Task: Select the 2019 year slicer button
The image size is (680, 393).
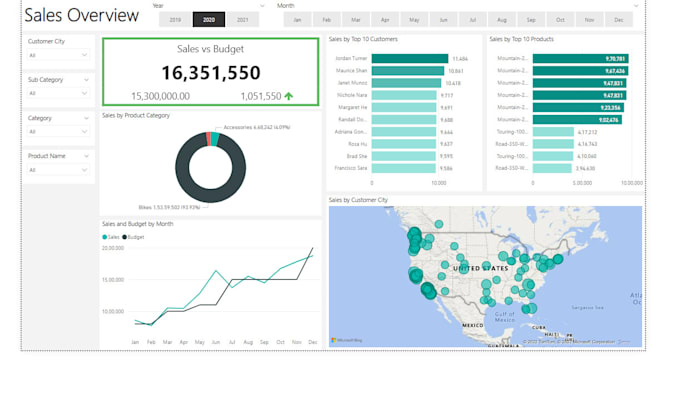Action: tap(175, 20)
